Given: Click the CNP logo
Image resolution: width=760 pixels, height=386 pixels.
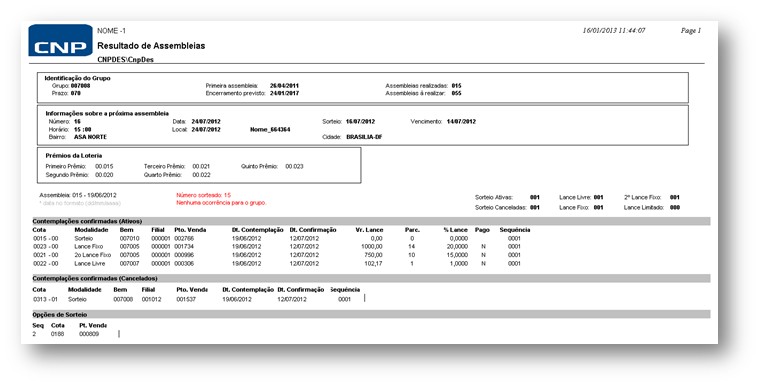Looking at the screenshot, I should tap(60, 40).
